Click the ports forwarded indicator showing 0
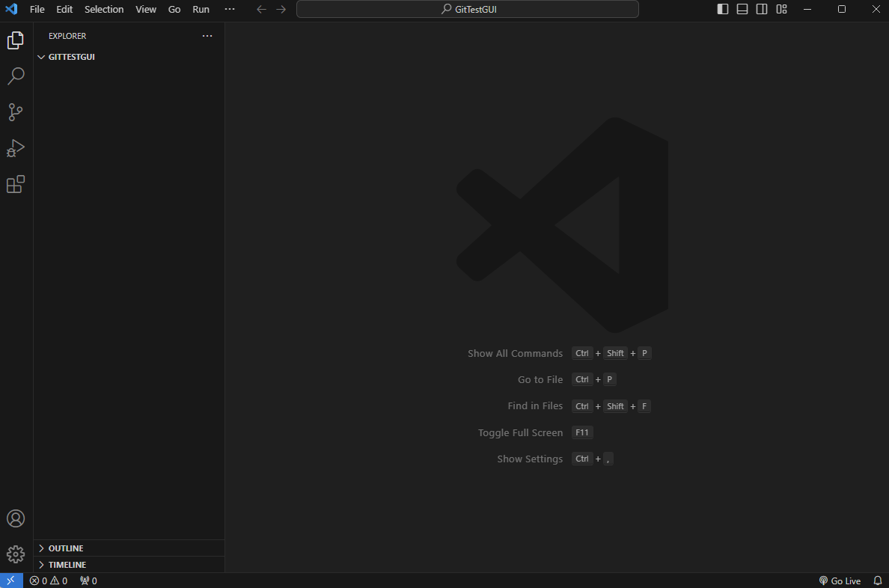The width and height of the screenshot is (889, 588). click(88, 581)
